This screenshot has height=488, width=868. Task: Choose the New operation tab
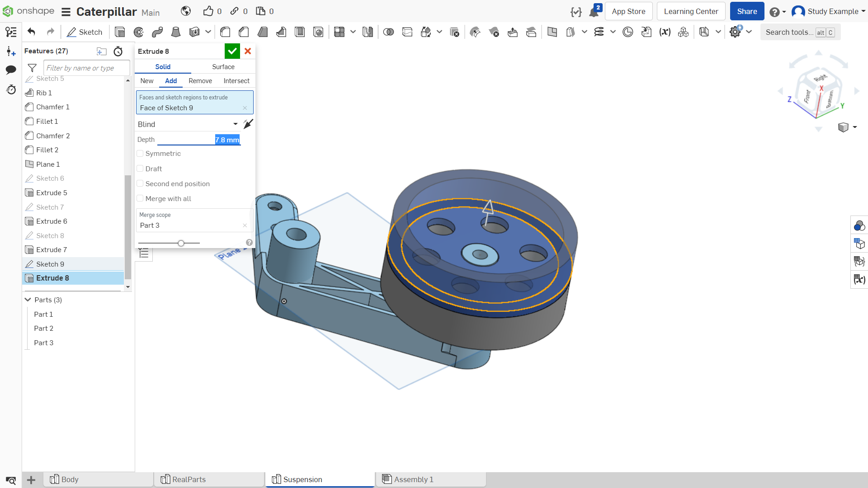tap(147, 81)
